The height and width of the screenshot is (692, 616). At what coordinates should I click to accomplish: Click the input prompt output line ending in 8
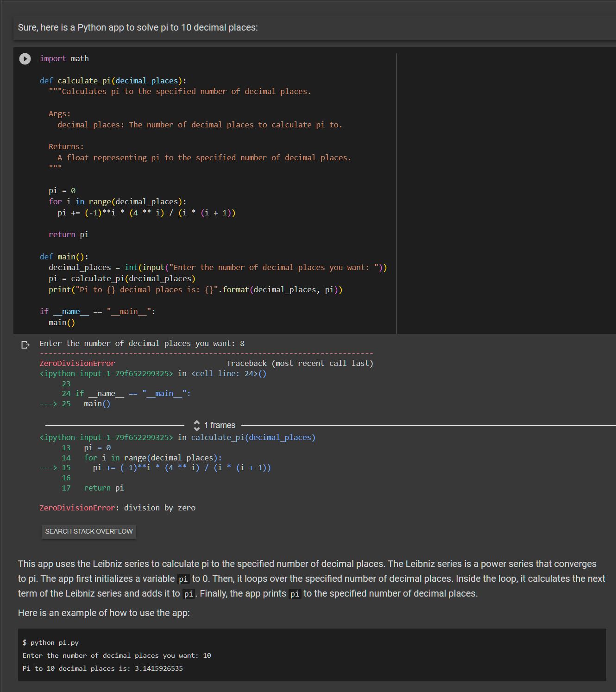pyautogui.click(x=142, y=343)
